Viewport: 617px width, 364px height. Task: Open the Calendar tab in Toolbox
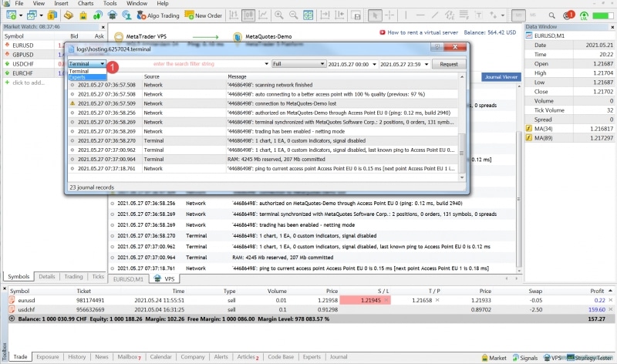tap(160, 357)
